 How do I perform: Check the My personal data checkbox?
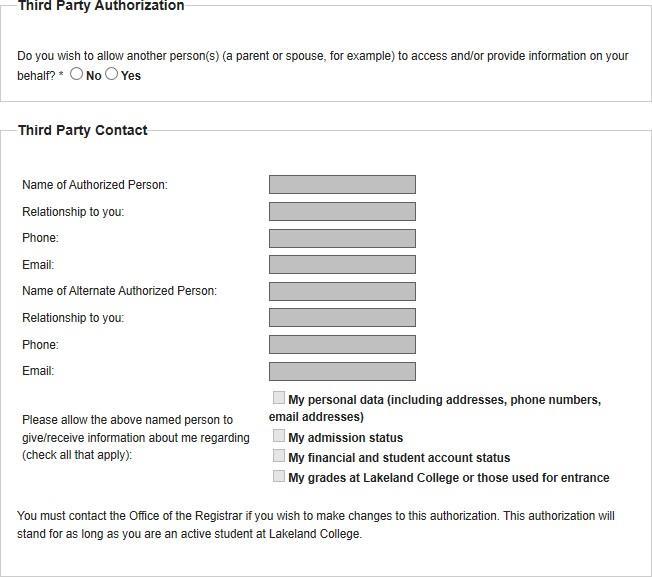point(279,398)
